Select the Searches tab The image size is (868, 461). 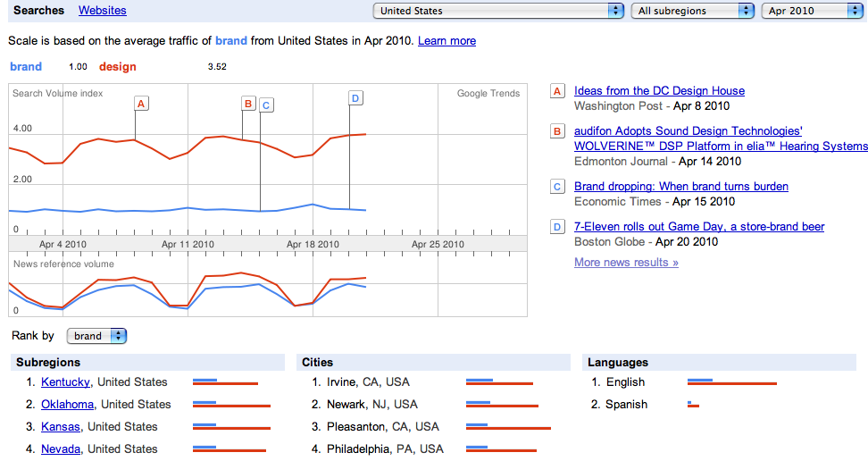click(x=38, y=11)
